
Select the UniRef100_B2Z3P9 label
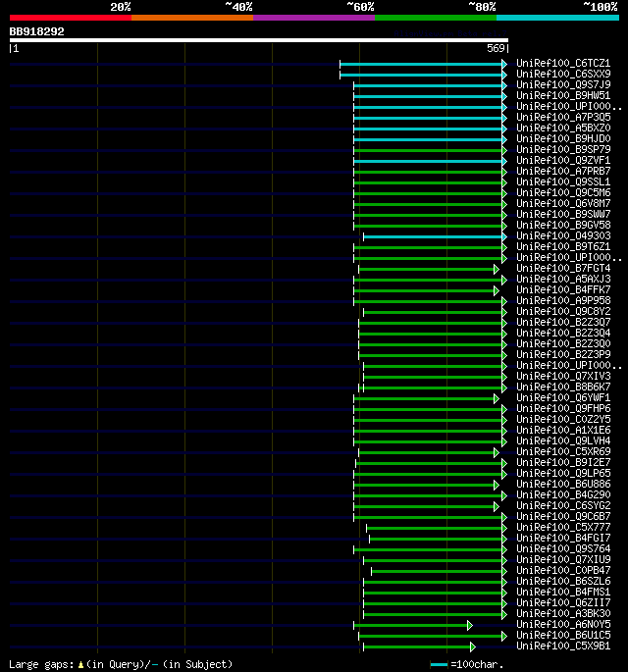[563, 354]
